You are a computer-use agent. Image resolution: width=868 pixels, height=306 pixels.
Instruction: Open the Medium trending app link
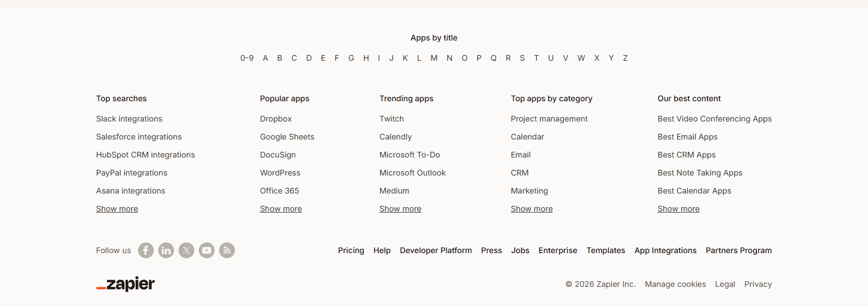tap(394, 191)
